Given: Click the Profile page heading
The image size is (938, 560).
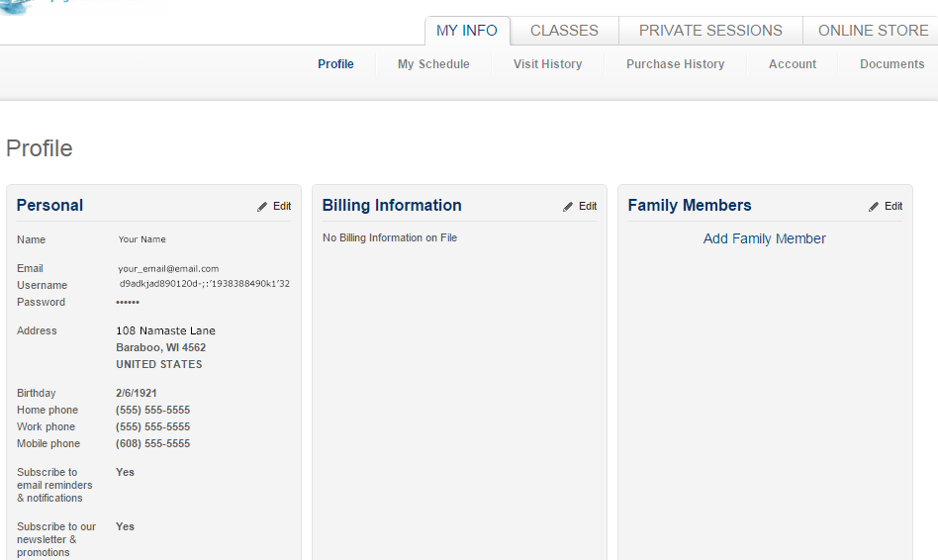Looking at the screenshot, I should coord(40,148).
